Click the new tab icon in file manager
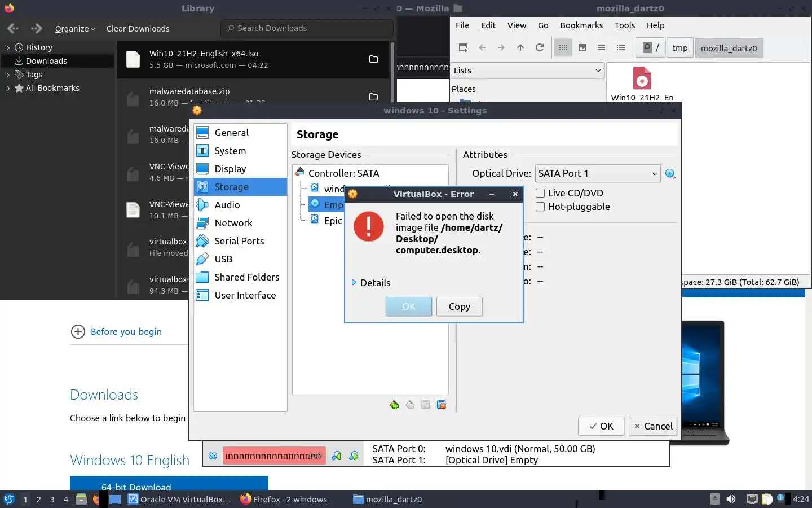 [x=463, y=47]
